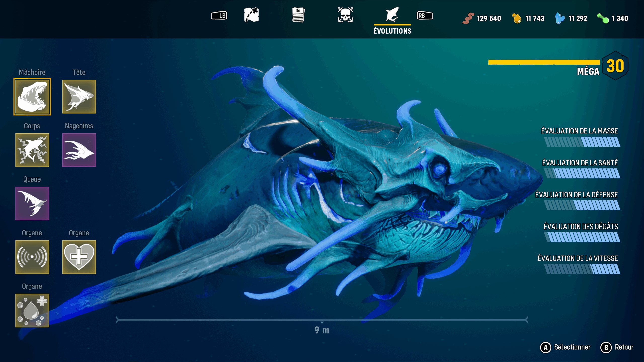Click the blue mineral crystal icon

tap(560, 18)
